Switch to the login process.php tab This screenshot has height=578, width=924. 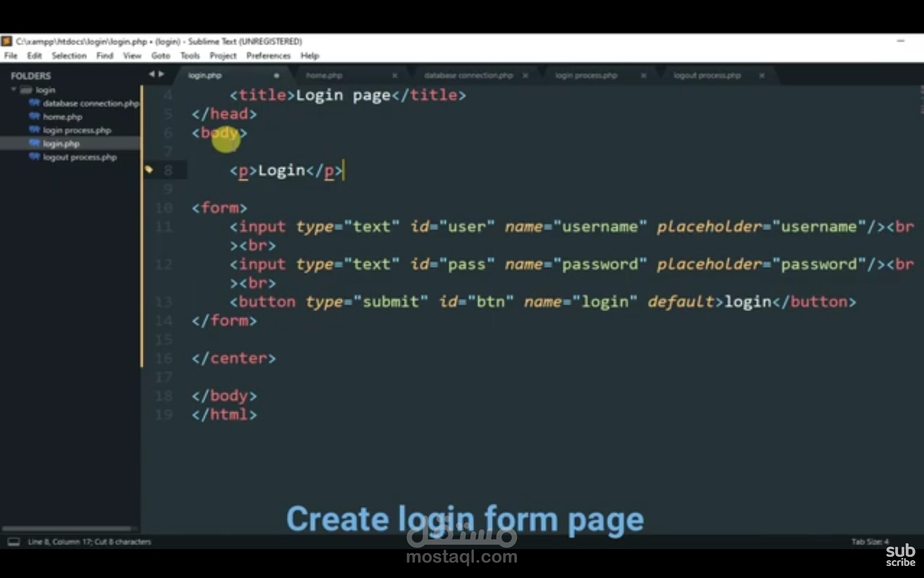[x=586, y=76]
